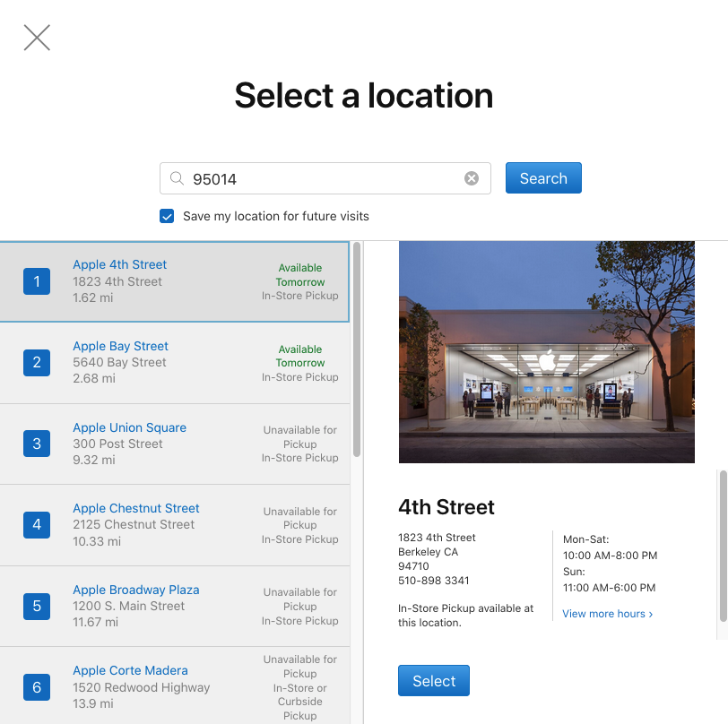Click the Mon-Sat 10:00 AM-8:00 PM hours
The image size is (728, 724).
(x=610, y=547)
